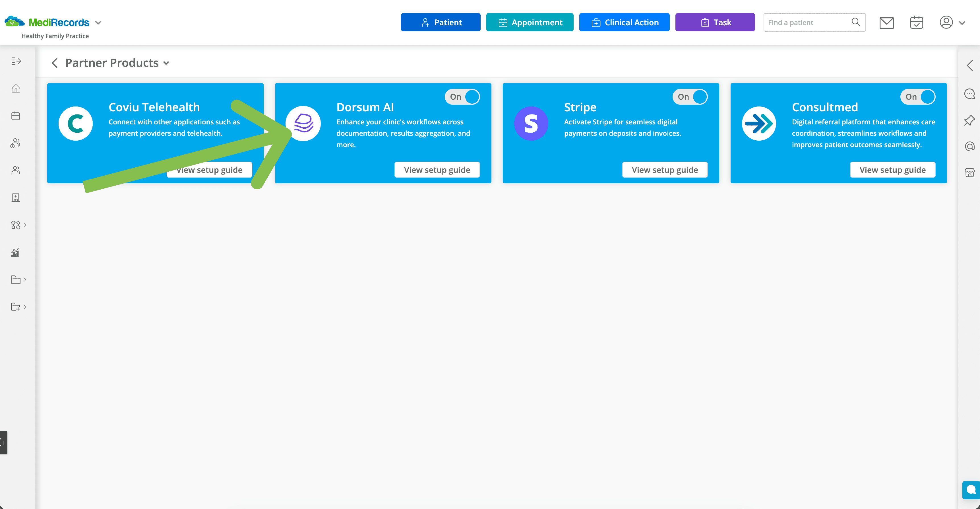
Task: Open the reports chart icon in sidebar
Action: click(x=16, y=253)
